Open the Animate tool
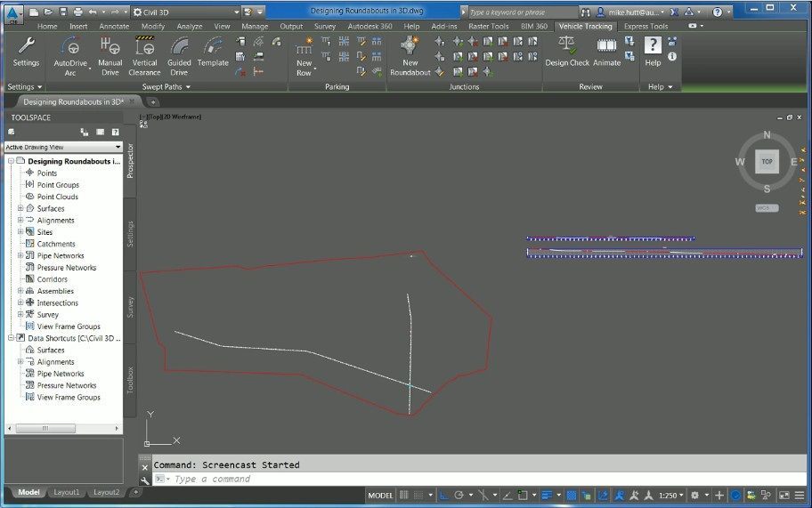Image resolution: width=812 pixels, height=508 pixels. pos(606,52)
